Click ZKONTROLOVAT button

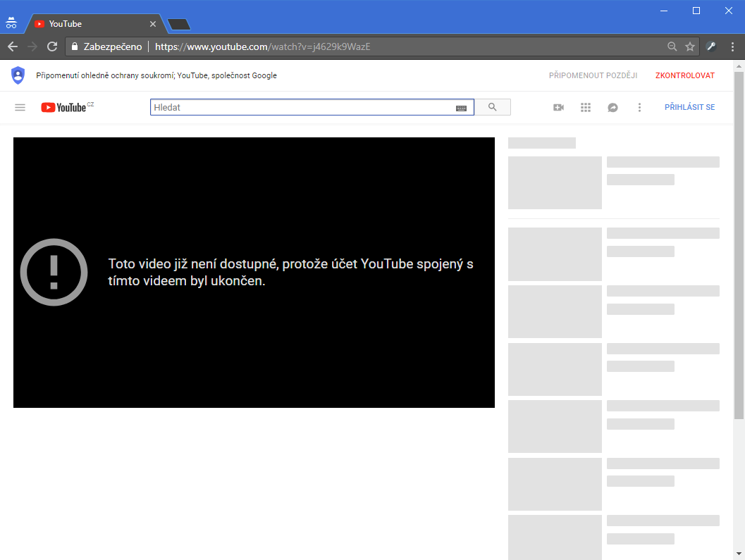click(684, 75)
